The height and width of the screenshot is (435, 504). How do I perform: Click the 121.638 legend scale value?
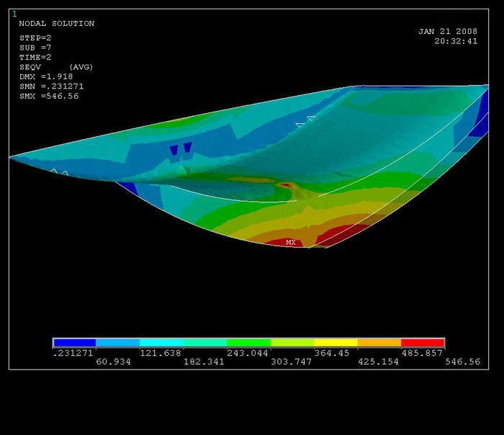tap(161, 353)
